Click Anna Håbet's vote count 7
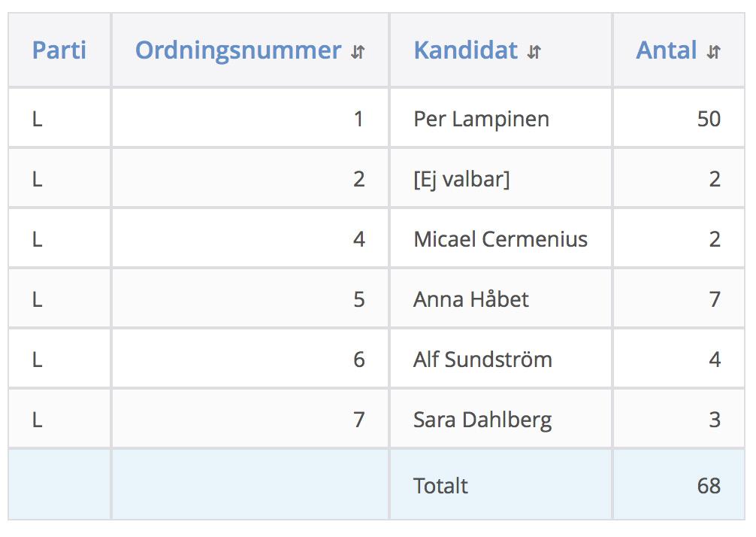 [x=715, y=299]
